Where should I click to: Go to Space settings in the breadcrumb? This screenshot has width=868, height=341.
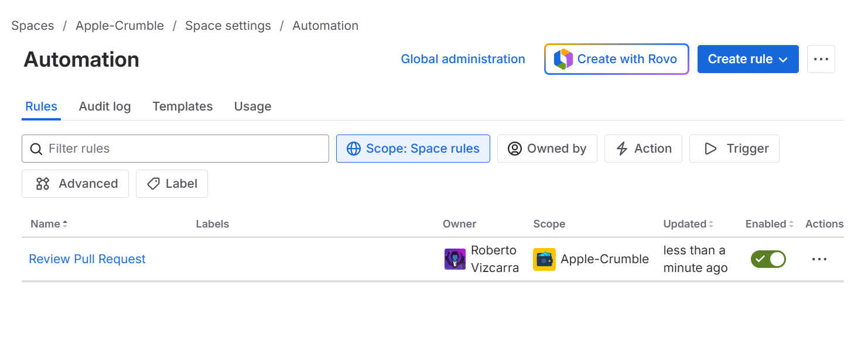[x=228, y=26]
